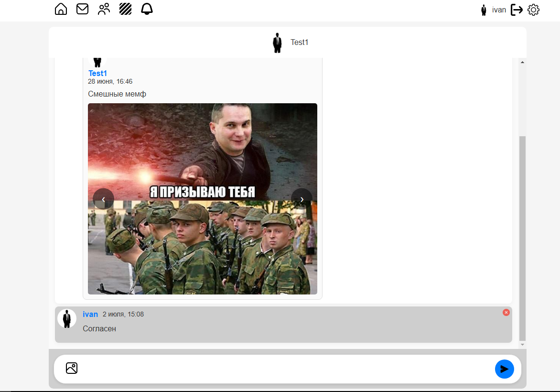
Task: Click the post text Смешные мемф
Action: [117, 94]
